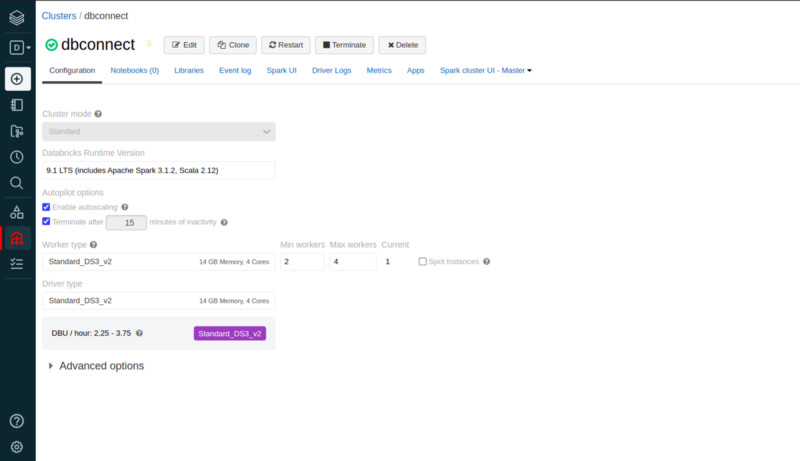
Task: Click the Search magnifier icon in sidebar
Action: tap(17, 183)
